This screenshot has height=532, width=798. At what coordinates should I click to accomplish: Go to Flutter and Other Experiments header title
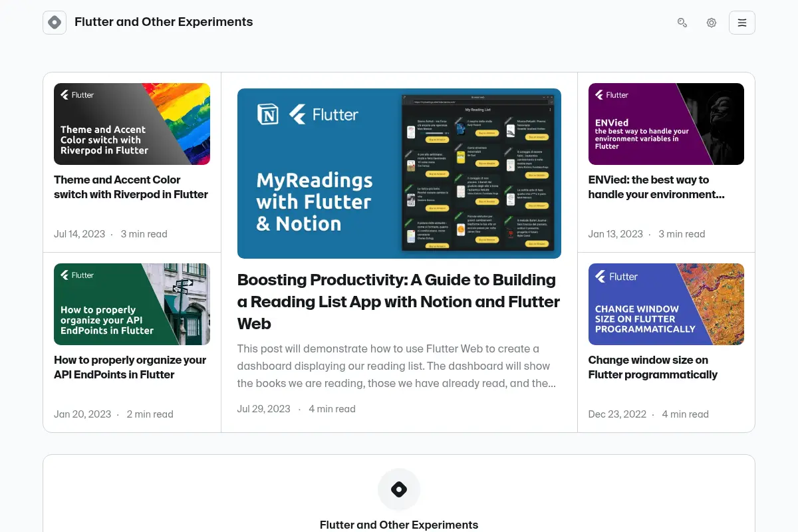tap(164, 22)
